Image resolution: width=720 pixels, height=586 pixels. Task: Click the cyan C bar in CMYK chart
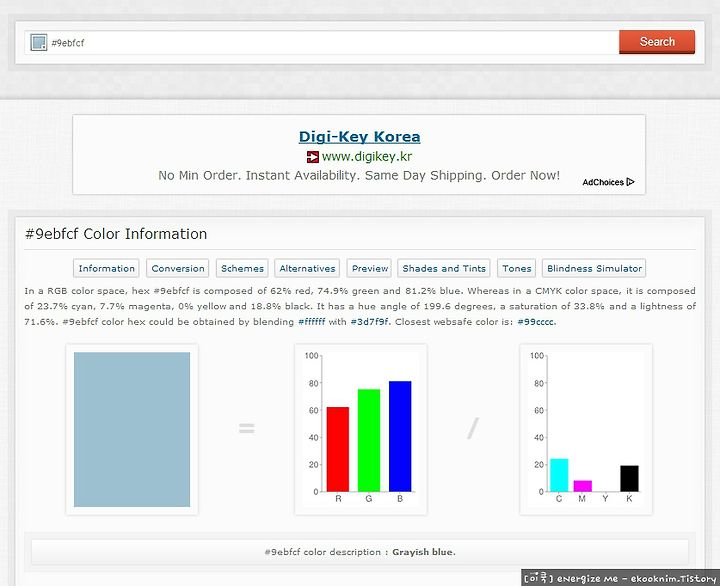tap(559, 475)
